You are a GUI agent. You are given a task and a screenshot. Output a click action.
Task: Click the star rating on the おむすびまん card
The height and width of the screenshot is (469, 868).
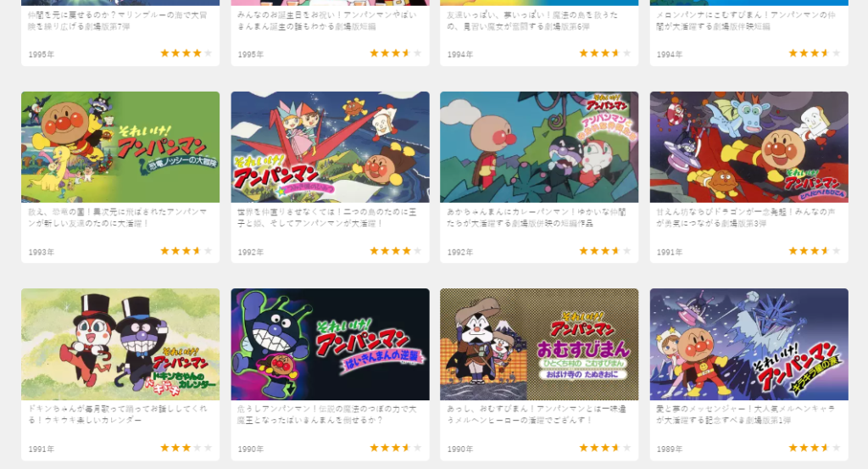(x=605, y=448)
